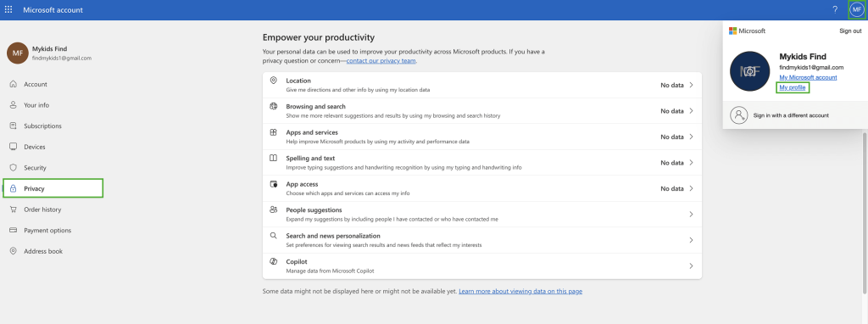The width and height of the screenshot is (868, 324).
Task: Click the Sign out link
Action: click(850, 31)
